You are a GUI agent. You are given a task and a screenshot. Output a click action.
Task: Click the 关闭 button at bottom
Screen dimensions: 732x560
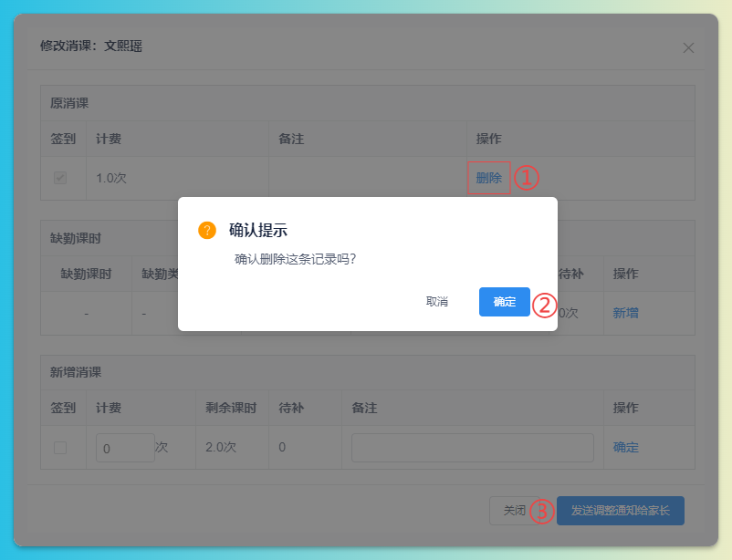515,511
